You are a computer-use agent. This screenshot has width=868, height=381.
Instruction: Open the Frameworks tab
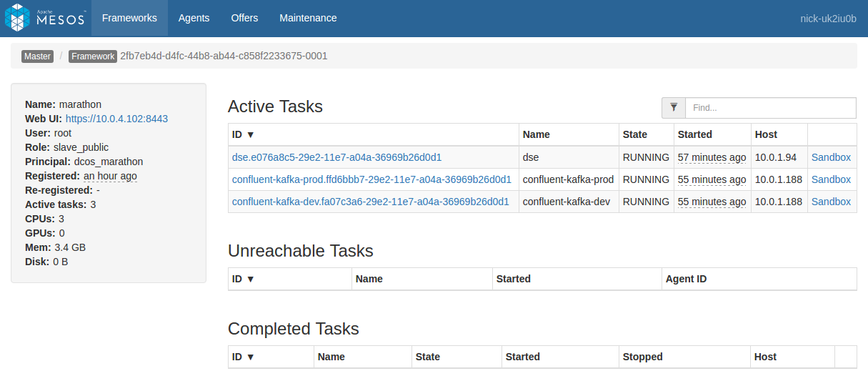coord(129,18)
